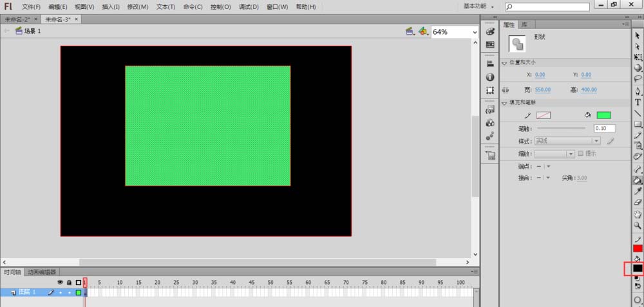Select the Selection arrow tool
This screenshot has width=644, height=307.
pos(638,37)
